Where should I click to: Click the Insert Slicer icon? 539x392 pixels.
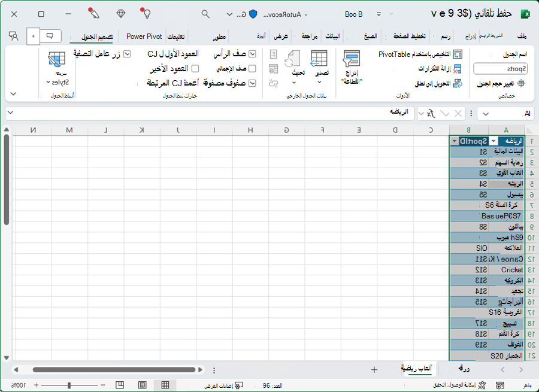click(352, 59)
